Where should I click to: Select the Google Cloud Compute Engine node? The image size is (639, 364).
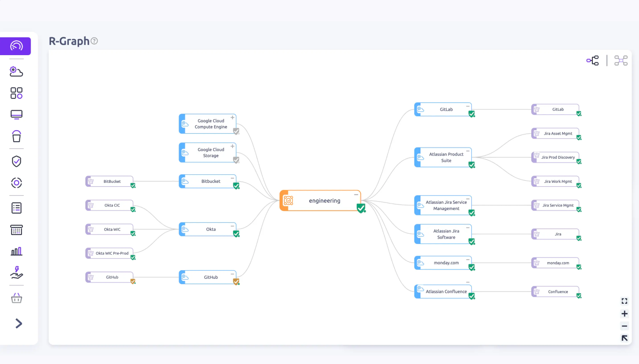coord(207,124)
